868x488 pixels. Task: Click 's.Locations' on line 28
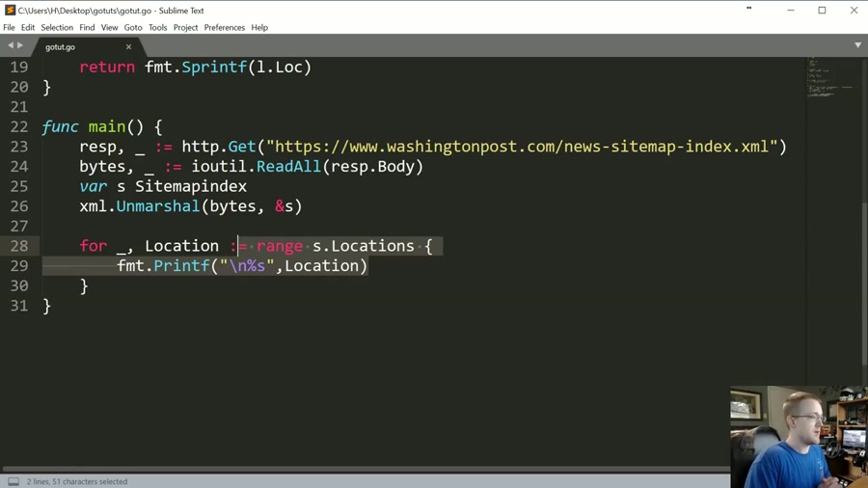pos(364,246)
